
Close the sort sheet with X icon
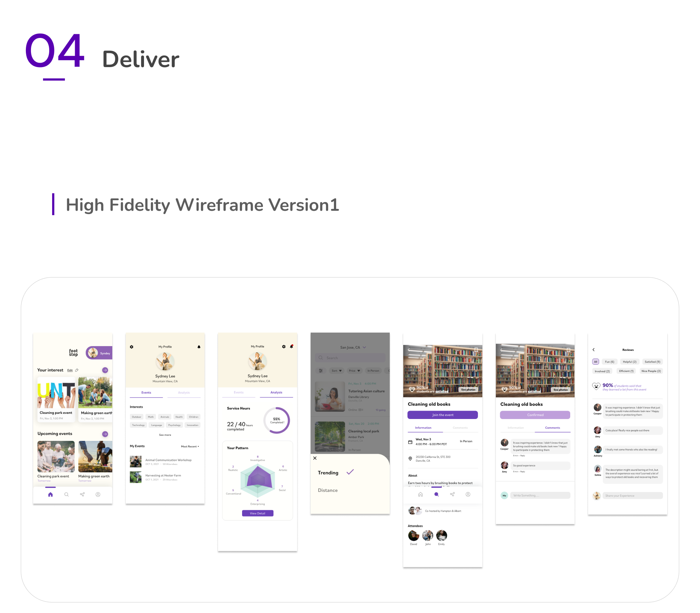point(315,458)
